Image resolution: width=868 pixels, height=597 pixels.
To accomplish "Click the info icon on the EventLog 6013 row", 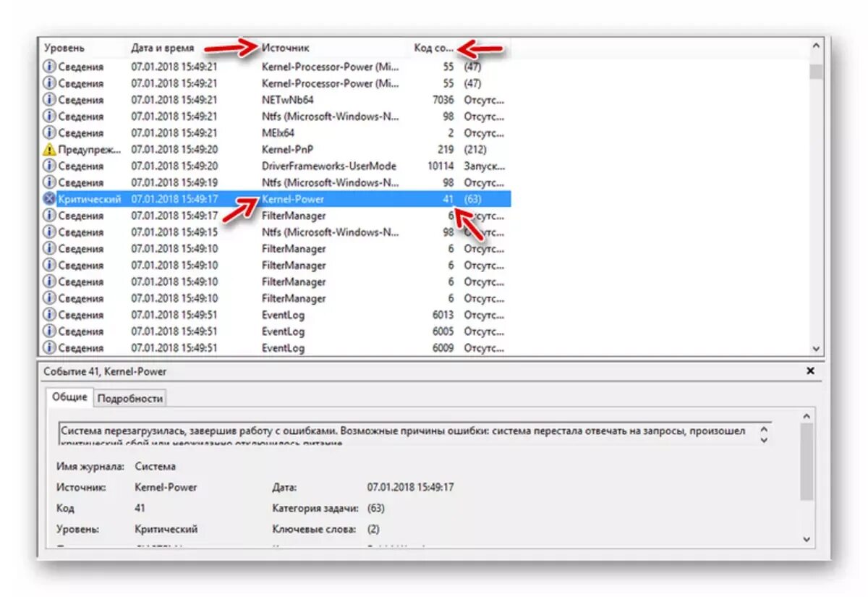I will click(x=49, y=315).
